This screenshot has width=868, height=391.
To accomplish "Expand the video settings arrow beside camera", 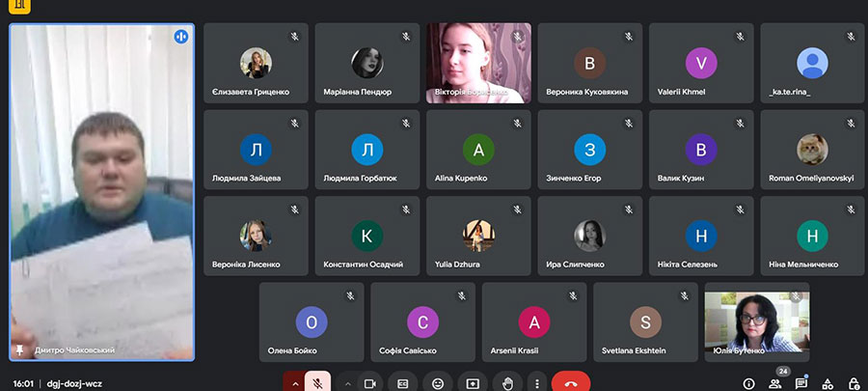I will [347, 382].
